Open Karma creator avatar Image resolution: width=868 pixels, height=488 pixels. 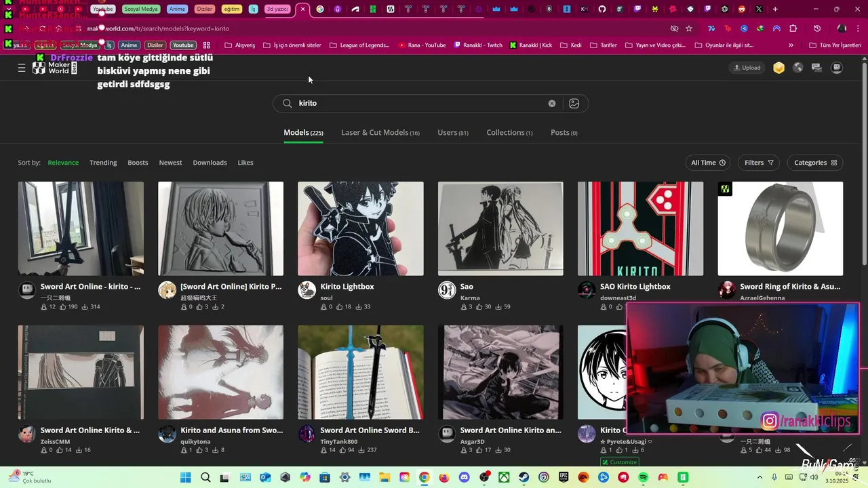tap(447, 290)
